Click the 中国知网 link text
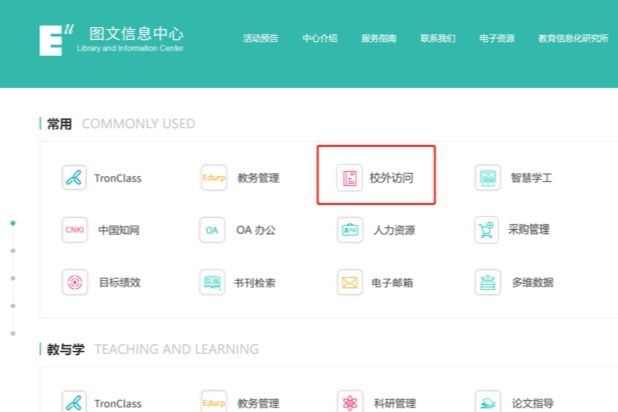Image resolution: width=618 pixels, height=412 pixels. 119,230
